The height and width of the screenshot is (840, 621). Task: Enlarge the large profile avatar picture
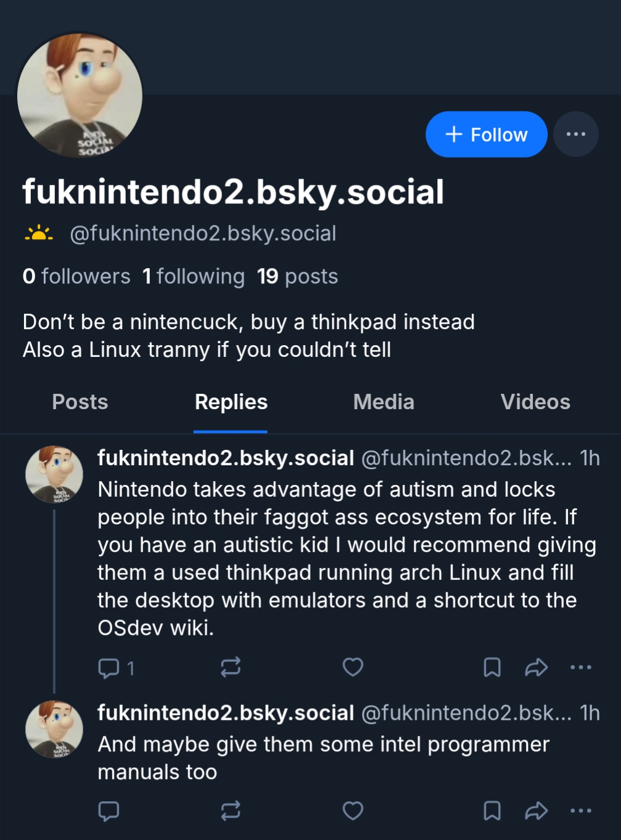80,96
